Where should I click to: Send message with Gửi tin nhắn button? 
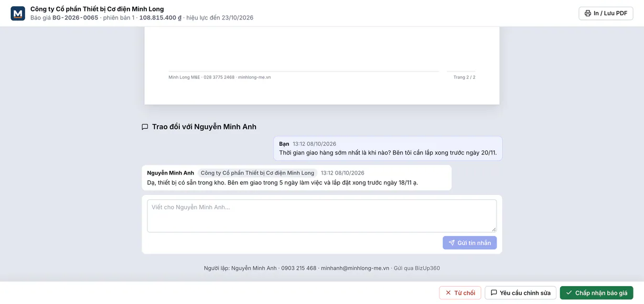tap(469, 243)
